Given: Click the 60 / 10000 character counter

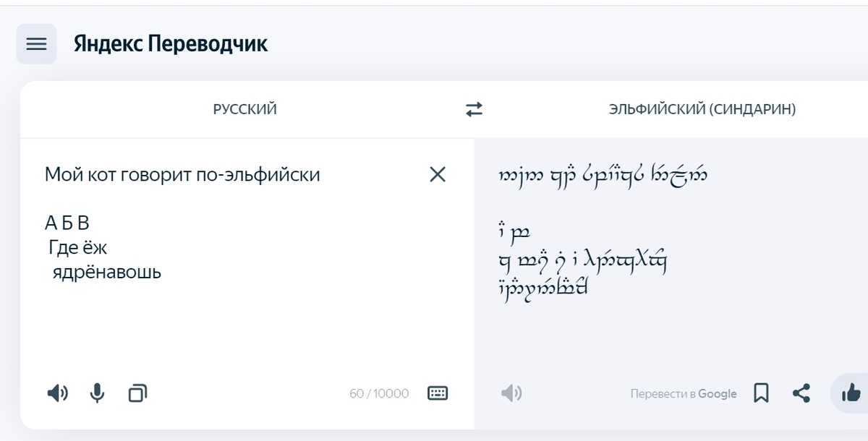Looking at the screenshot, I should pos(379,394).
